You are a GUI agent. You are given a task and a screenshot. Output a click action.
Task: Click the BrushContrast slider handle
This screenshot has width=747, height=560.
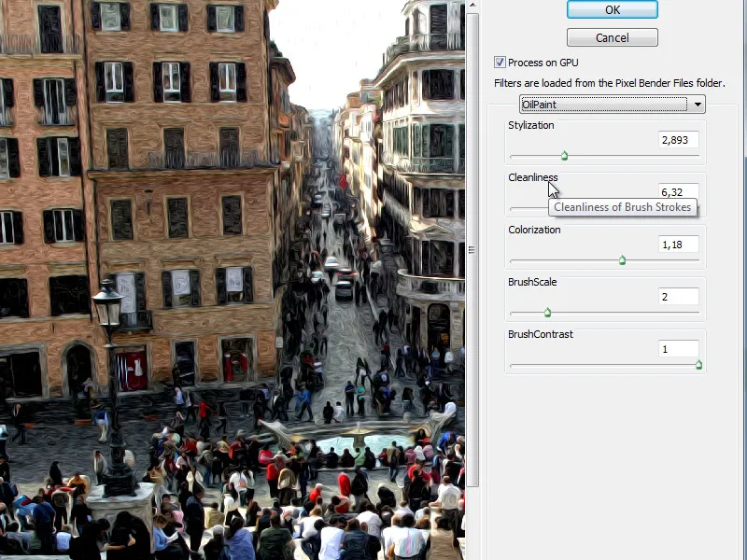click(x=698, y=365)
